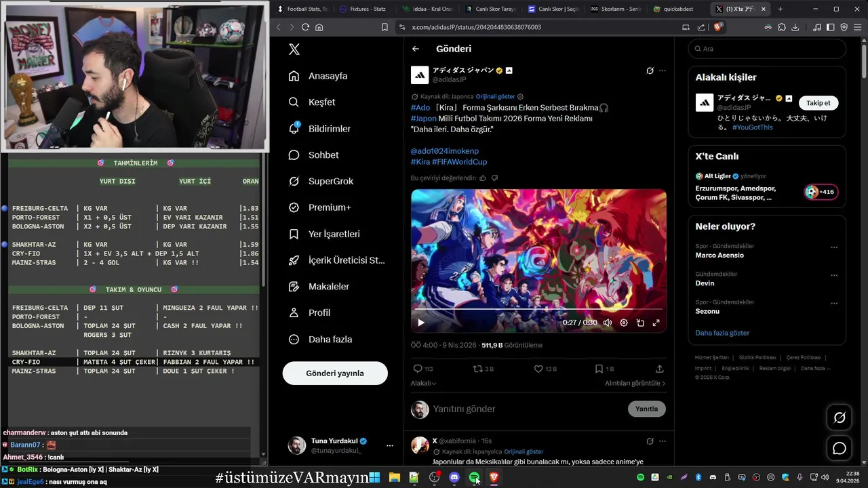Click the #FIFAWorldCup hashtag
The width and height of the screenshot is (868, 488).
point(459,162)
